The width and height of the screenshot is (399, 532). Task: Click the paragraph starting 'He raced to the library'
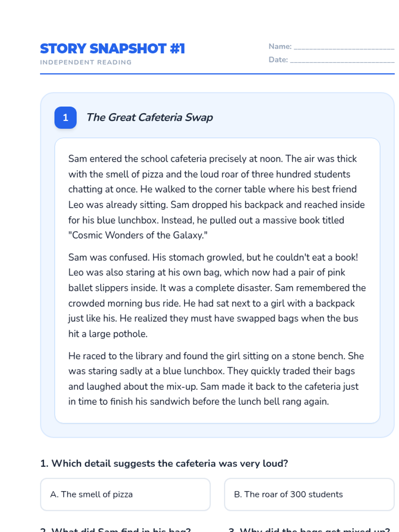coord(217,379)
